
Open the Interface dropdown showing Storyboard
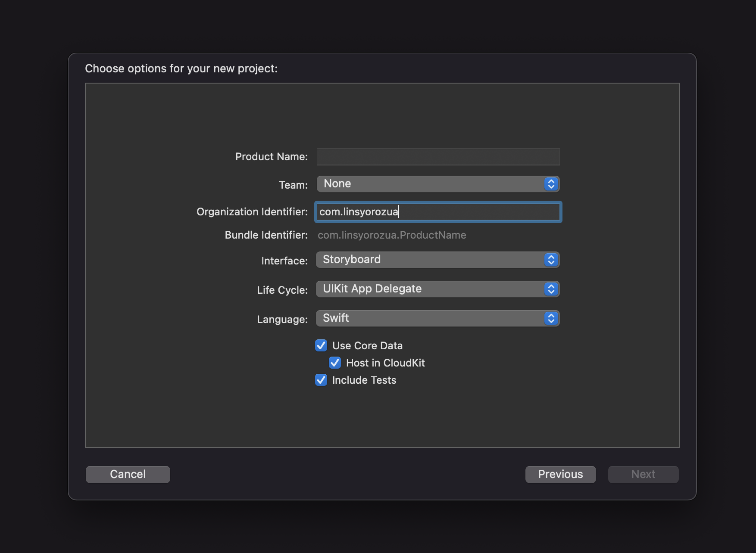[x=431, y=260]
